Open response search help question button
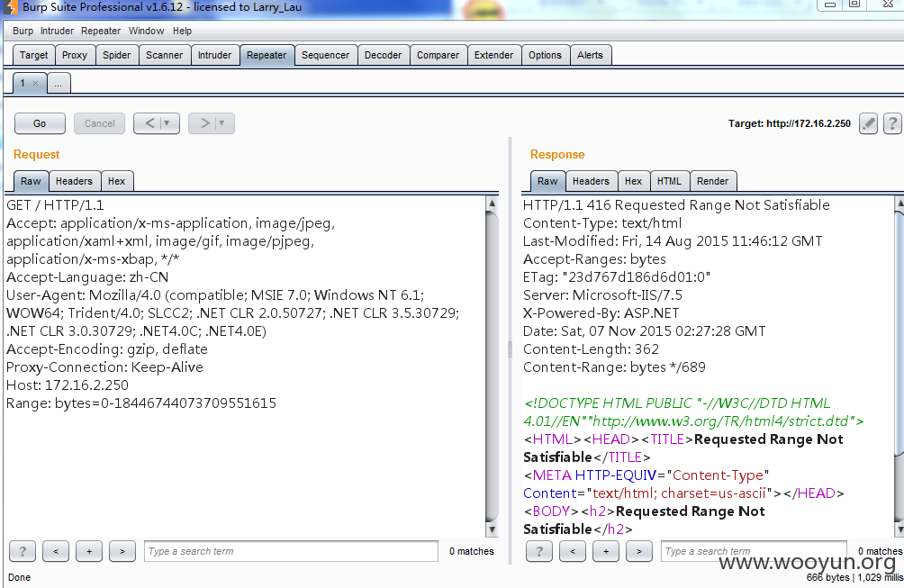The image size is (904, 588). [x=539, y=551]
